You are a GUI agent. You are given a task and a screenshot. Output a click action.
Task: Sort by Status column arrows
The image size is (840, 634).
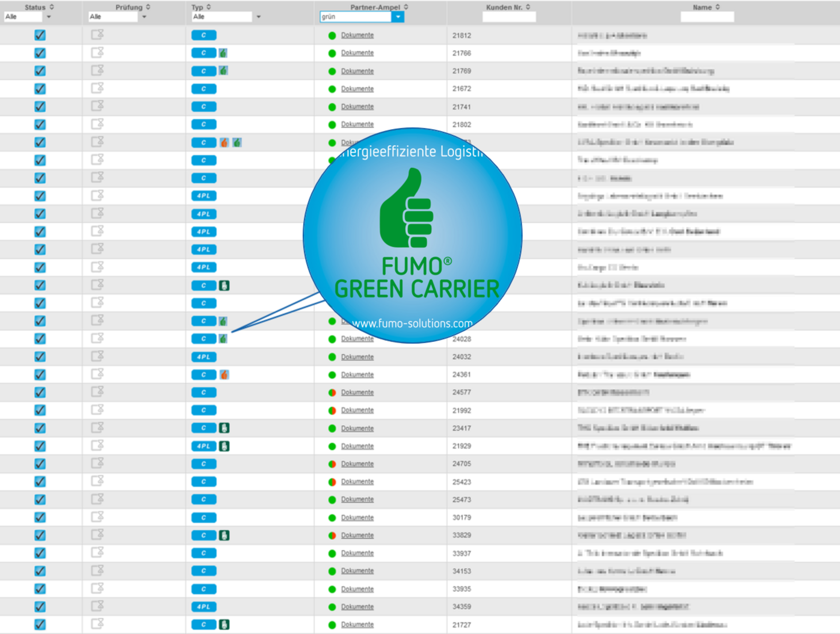point(52,7)
